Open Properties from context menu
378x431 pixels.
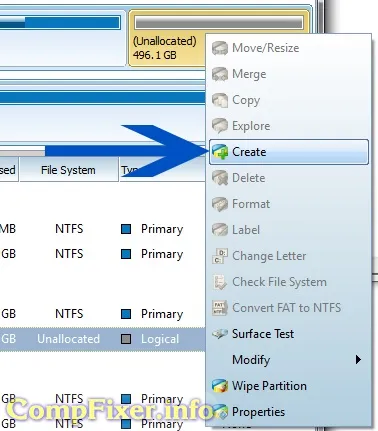(289, 412)
